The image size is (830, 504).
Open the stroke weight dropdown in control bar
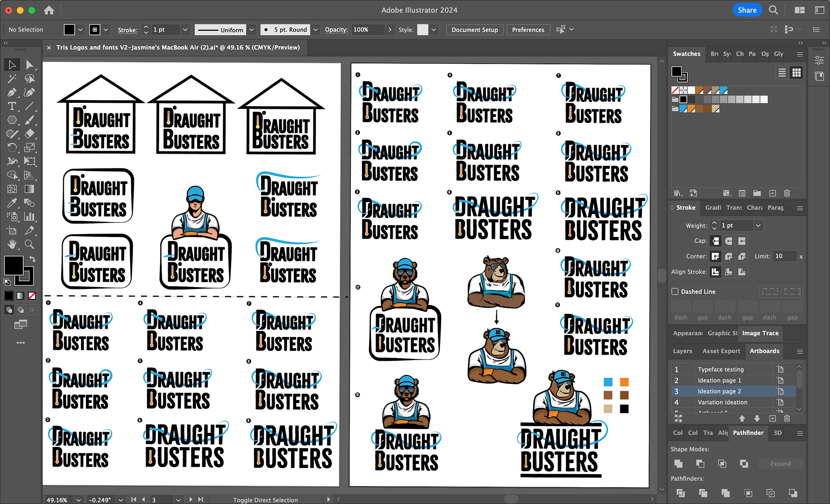click(x=185, y=30)
